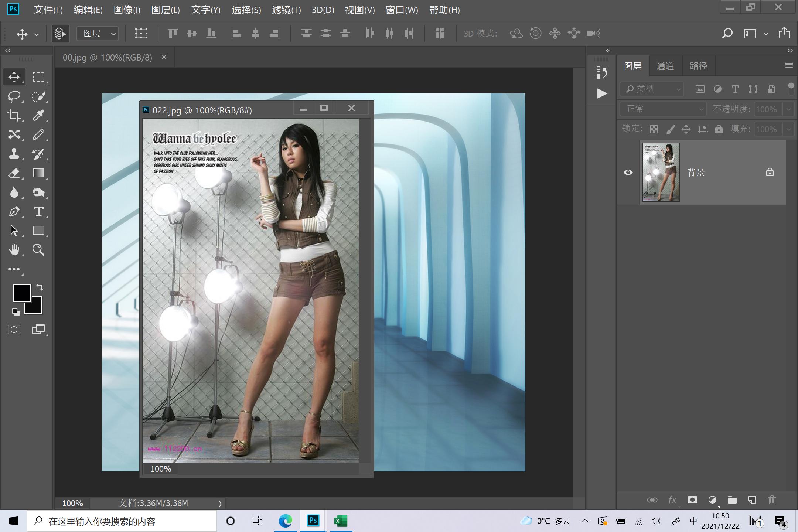Viewport: 798px width, 532px height.
Task: Open the 滤镜(T) menu
Action: click(286, 10)
